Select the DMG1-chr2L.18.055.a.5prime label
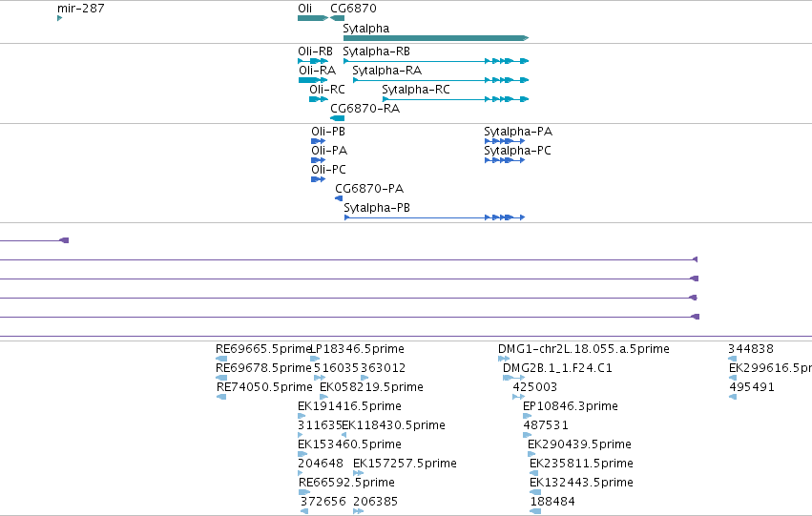The height and width of the screenshot is (516, 812). point(584,349)
